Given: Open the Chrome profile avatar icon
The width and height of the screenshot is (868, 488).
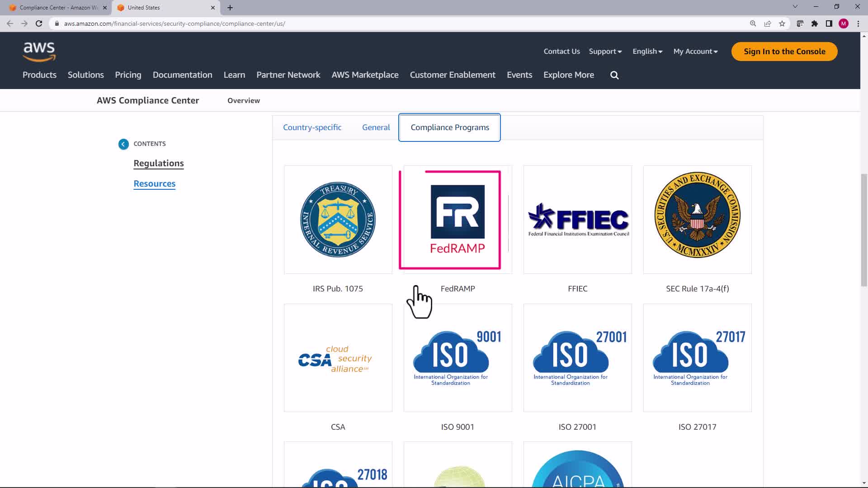Looking at the screenshot, I should [844, 23].
